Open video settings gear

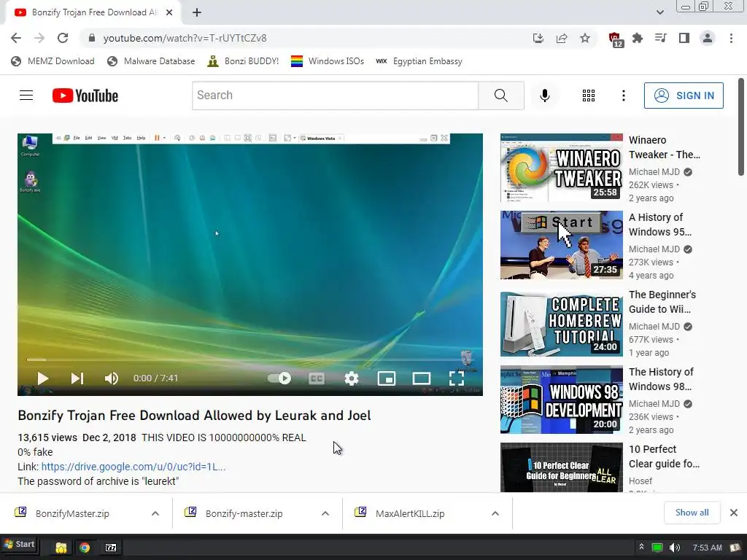click(x=352, y=378)
